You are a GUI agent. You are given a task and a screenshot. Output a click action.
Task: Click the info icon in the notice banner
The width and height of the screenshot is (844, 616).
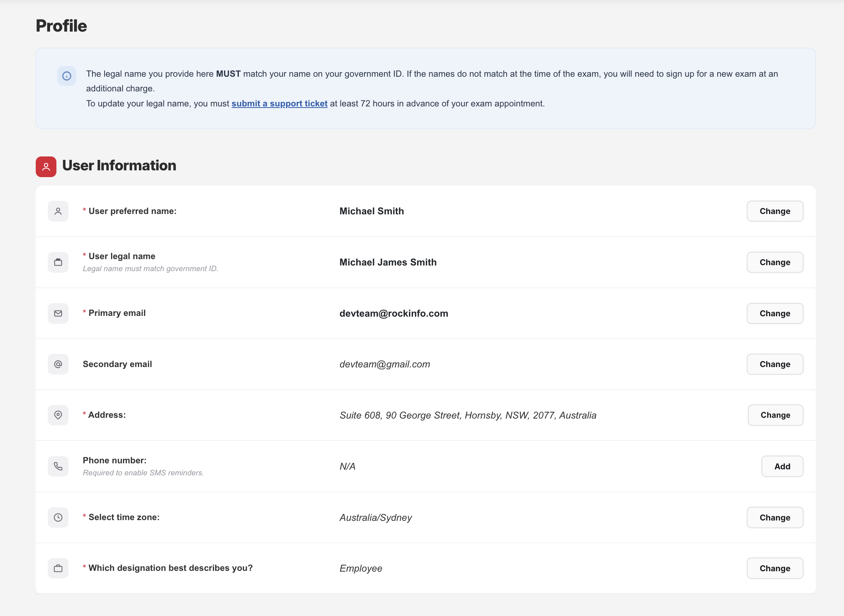coord(67,76)
